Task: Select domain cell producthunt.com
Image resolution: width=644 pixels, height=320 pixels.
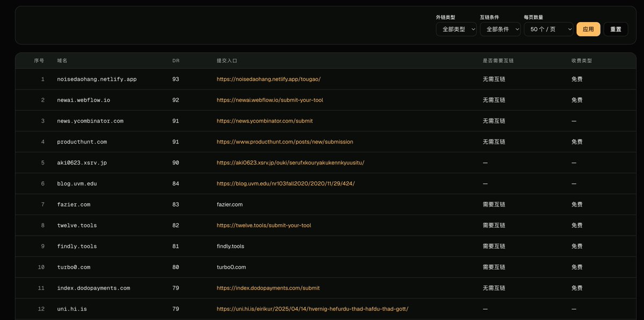Action: (82, 142)
